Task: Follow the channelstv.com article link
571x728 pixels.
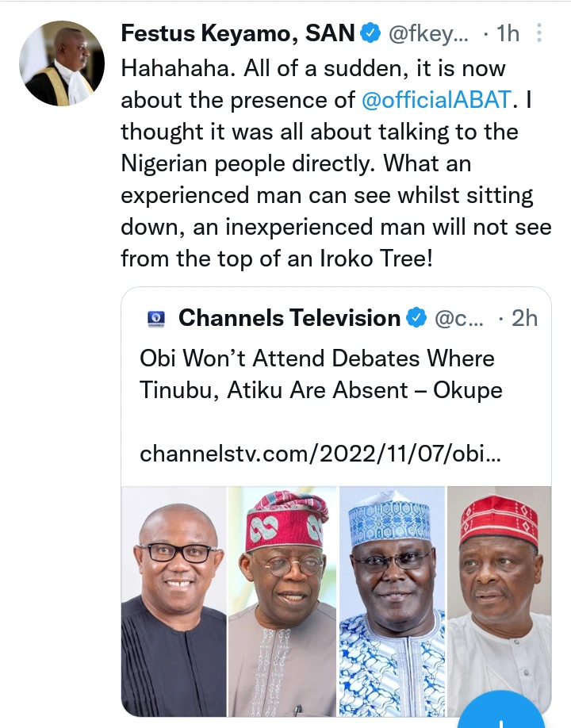Action: [320, 454]
